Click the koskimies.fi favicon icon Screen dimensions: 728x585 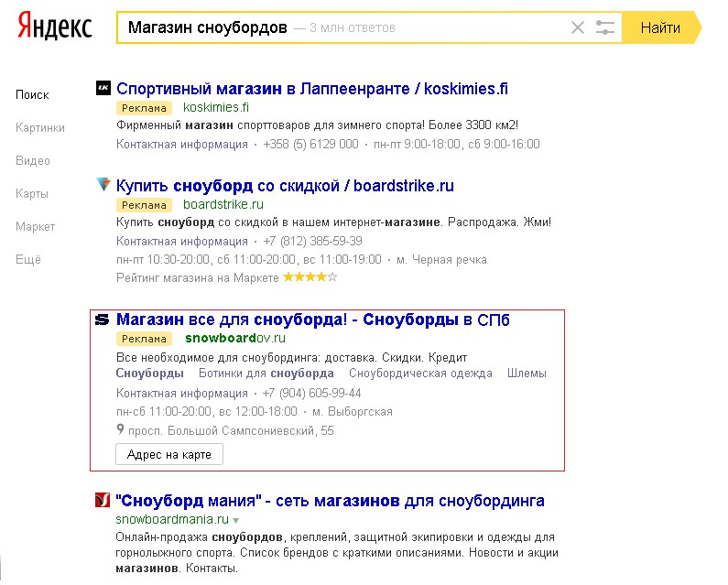[x=103, y=88]
